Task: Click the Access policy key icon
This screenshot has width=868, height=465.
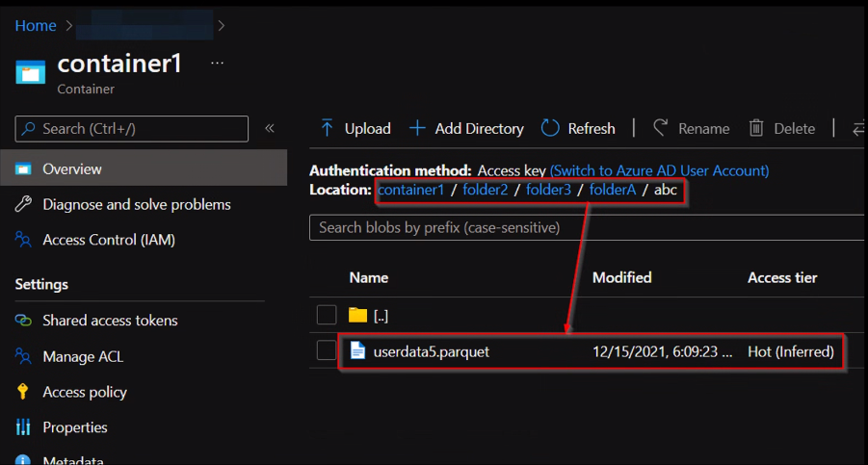Action: tap(23, 392)
